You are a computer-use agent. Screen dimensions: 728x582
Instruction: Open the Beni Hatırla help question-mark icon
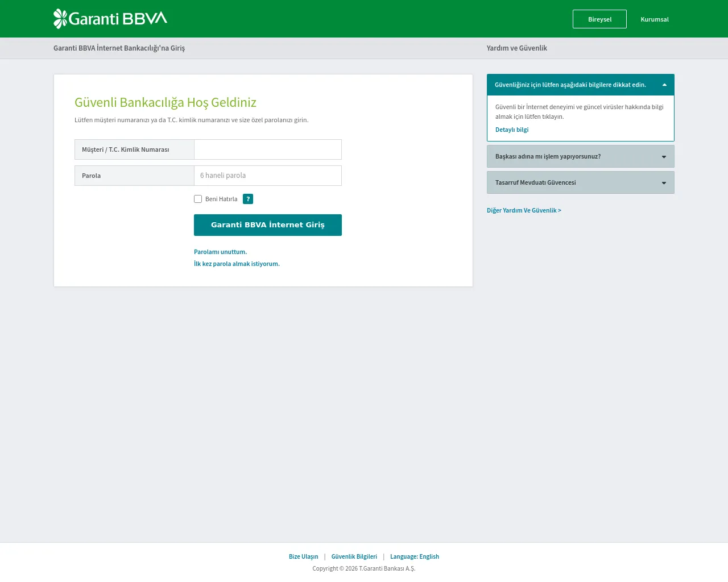(248, 199)
